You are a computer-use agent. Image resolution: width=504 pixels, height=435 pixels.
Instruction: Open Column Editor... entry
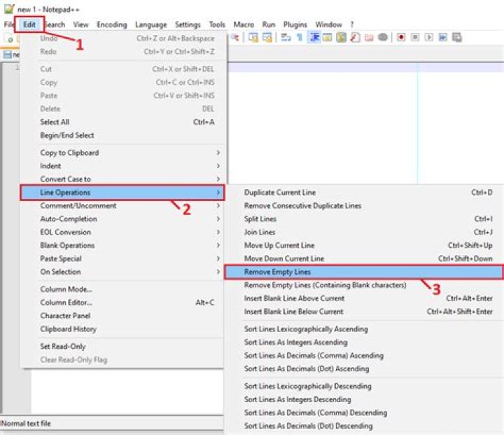[x=122, y=303]
